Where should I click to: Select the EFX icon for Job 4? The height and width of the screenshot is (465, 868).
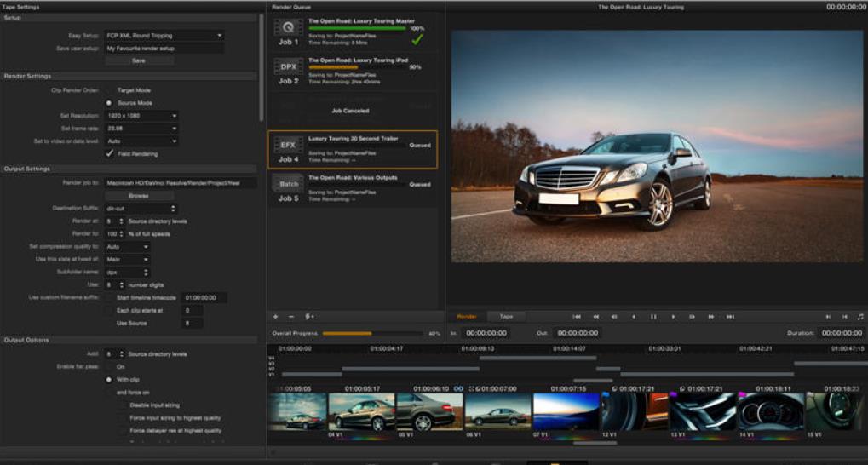point(288,146)
